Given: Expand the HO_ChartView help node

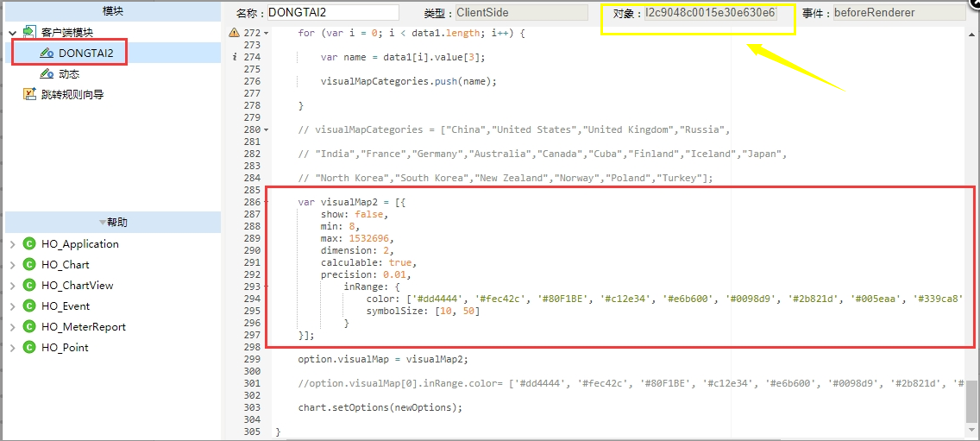Looking at the screenshot, I should point(12,286).
